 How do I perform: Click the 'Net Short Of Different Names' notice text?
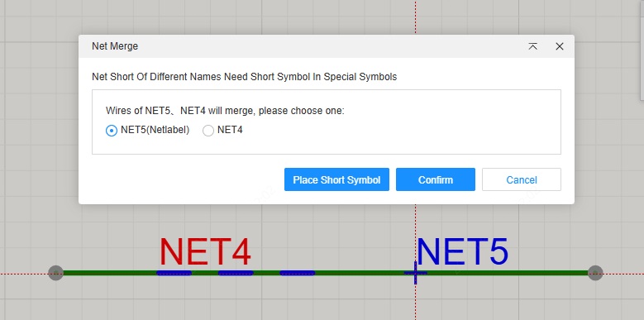tap(245, 77)
